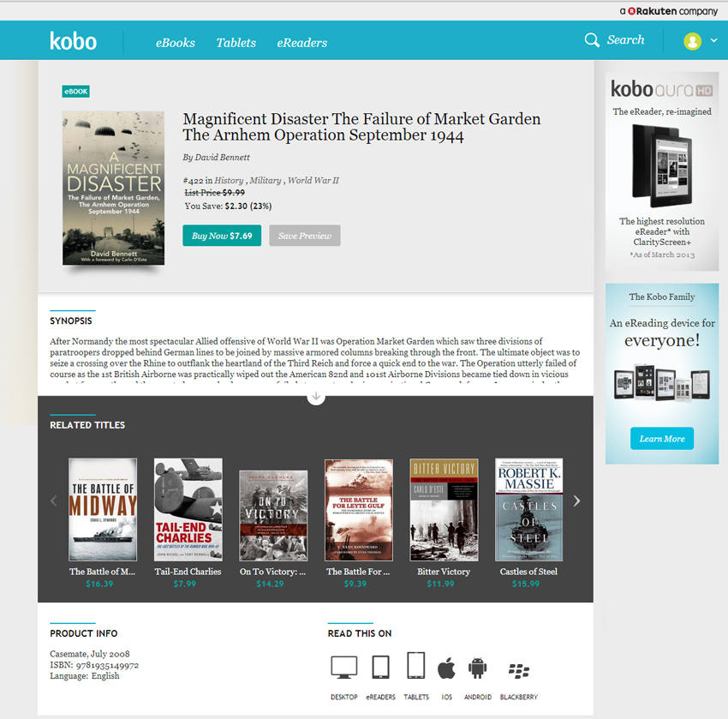Expand the synopsis with down arrow
The width and height of the screenshot is (728, 719).
[316, 396]
